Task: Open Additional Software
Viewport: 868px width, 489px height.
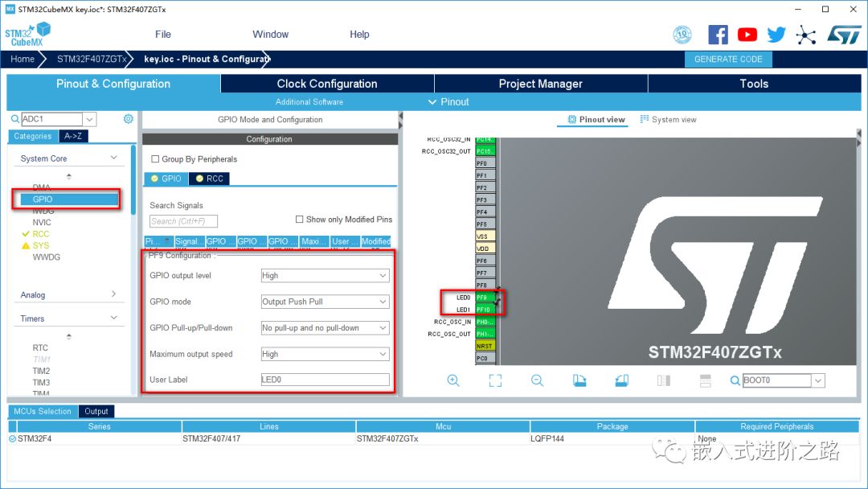Action: tap(309, 102)
